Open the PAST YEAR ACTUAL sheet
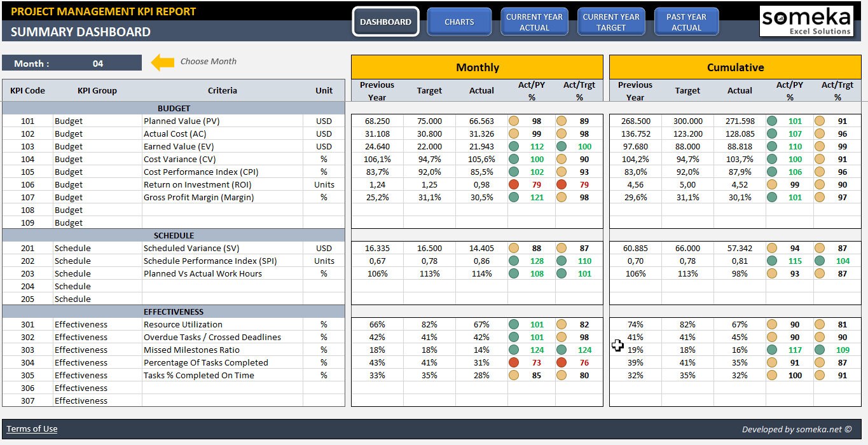 (x=686, y=21)
